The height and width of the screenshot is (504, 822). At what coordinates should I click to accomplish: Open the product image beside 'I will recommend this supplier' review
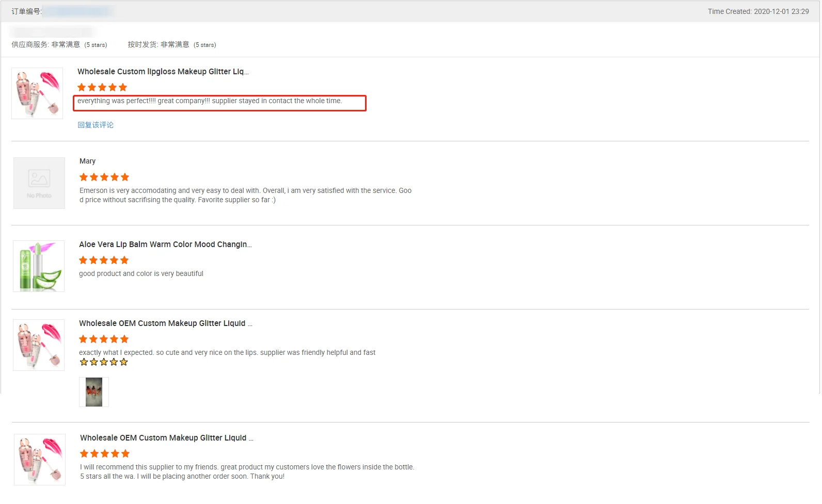click(x=40, y=460)
